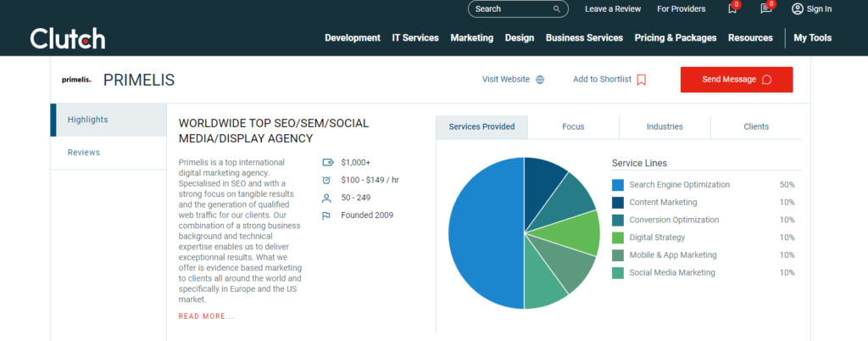Open the messages icon in the header

click(x=765, y=8)
